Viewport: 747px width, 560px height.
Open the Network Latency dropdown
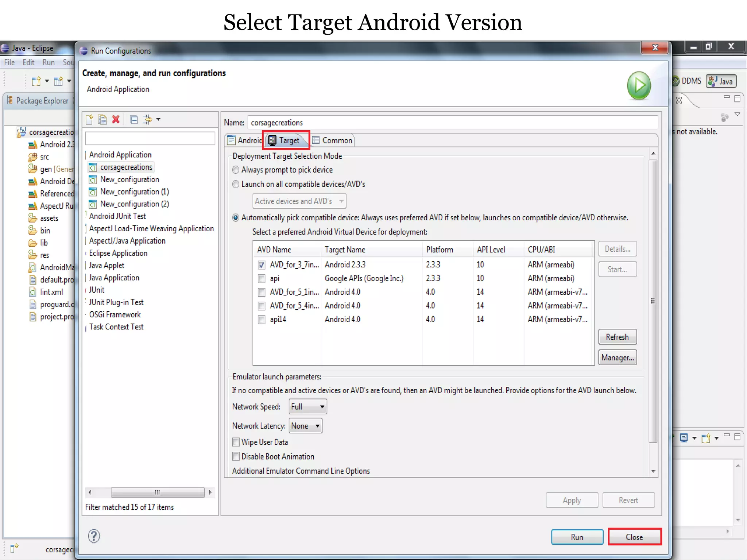[306, 426]
